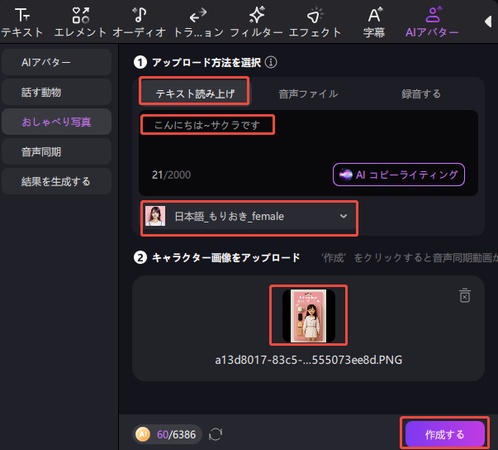The width and height of the screenshot is (498, 450).
Task: Click the voice avatar thumbnail in dropdown
Action: pos(155,216)
